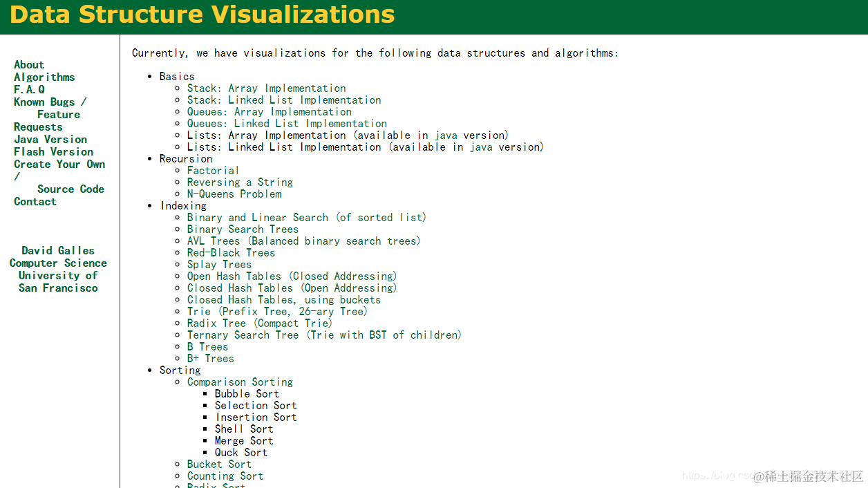This screenshot has width=868, height=488.
Task: Open the AVL Trees visualization
Action: click(x=303, y=241)
